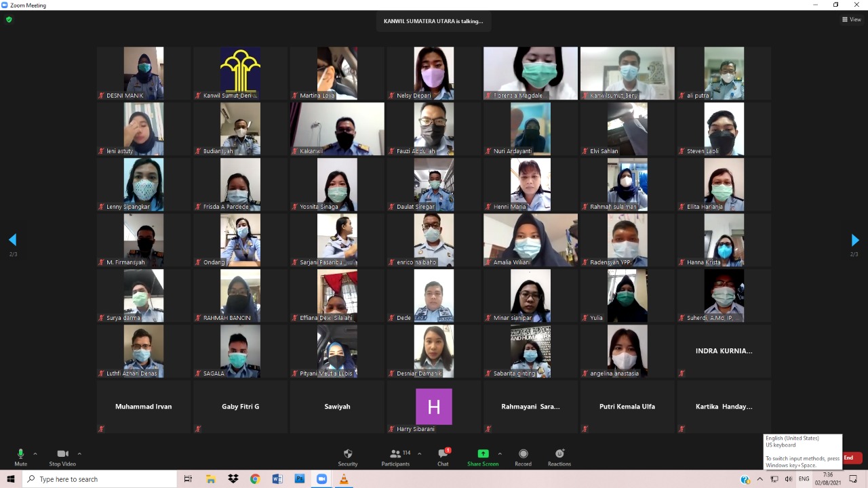Expand Share Screen options arrow
The image size is (868, 488).
[x=500, y=453]
